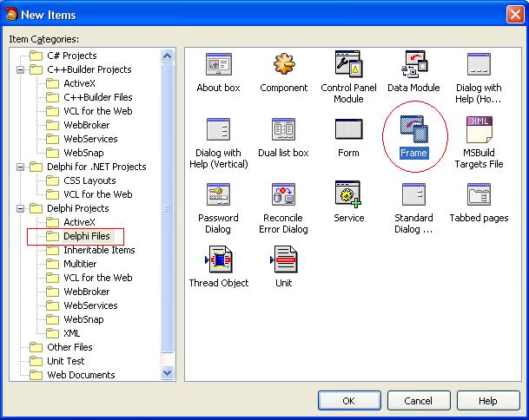Open the Delphi Files category
Viewport: 529px width, 420px height.
pyautogui.click(x=86, y=236)
